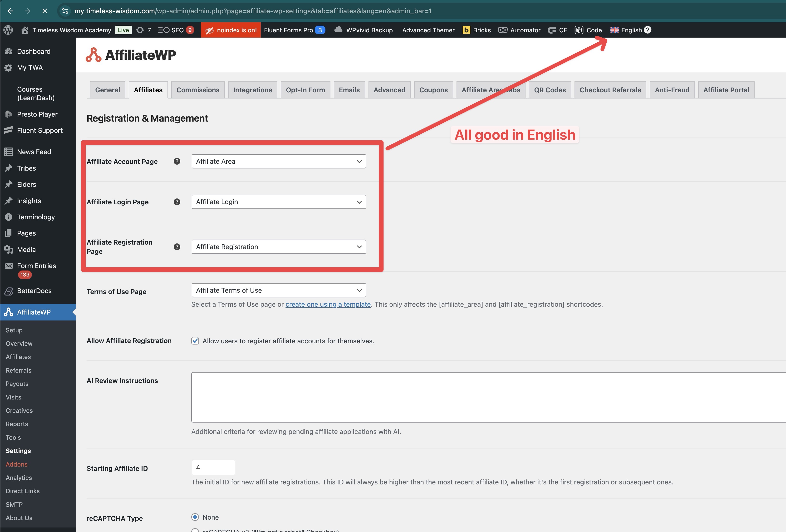
Task: Open the Automator robot icon
Action: (x=503, y=30)
